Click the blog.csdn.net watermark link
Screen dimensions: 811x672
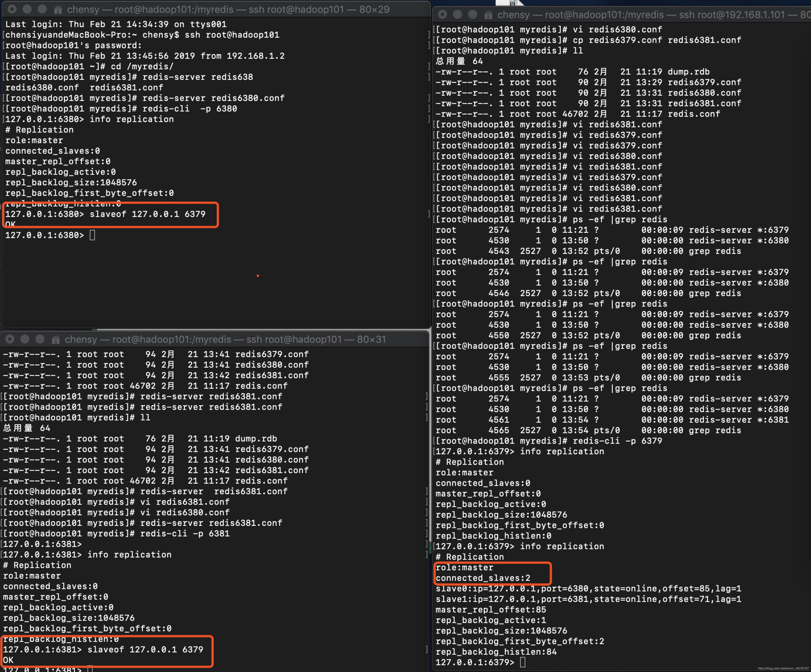point(783,669)
